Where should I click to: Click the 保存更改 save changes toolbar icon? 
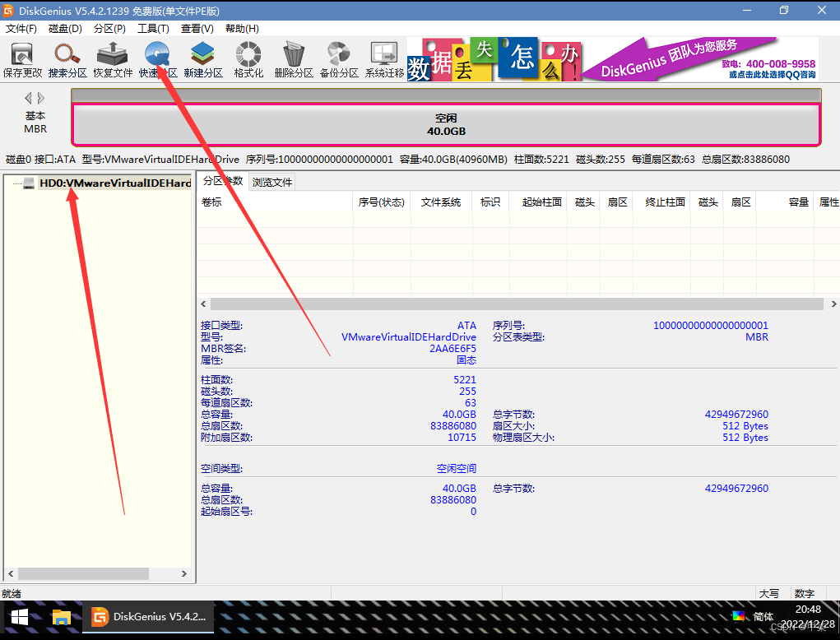point(22,60)
